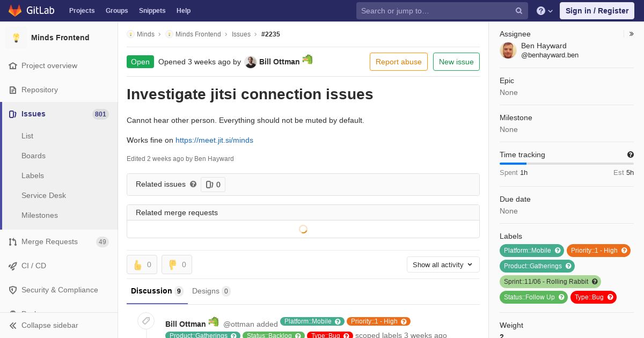
Task: Click Ben Hayward's assignee avatar
Action: 508,50
